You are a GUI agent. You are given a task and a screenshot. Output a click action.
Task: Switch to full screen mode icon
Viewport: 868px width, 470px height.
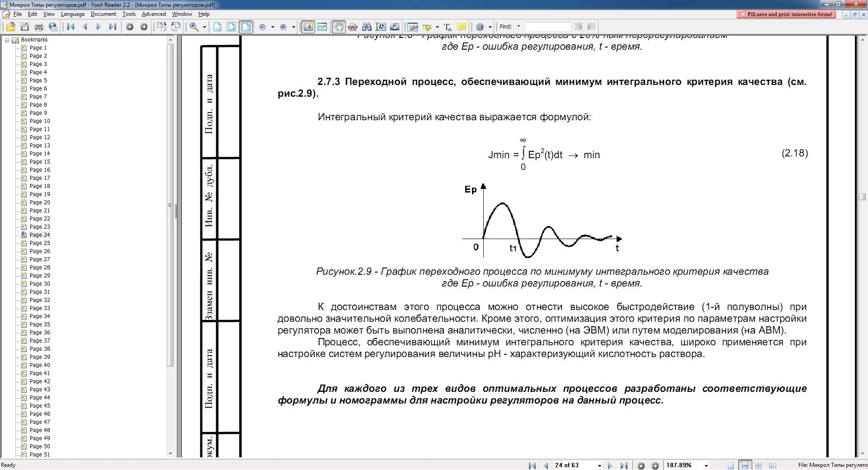pyautogui.click(x=322, y=27)
